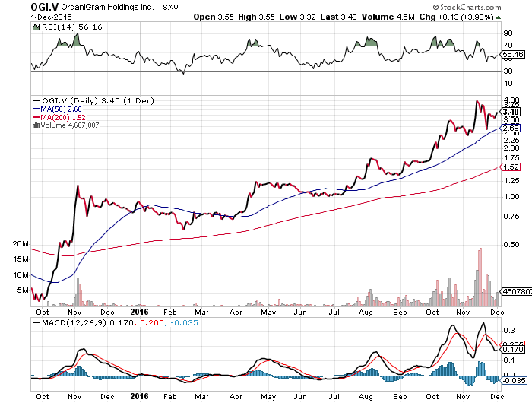This screenshot has width=532, height=403.
Task: Click the 90 level on the RSI axis
Action: point(508,33)
